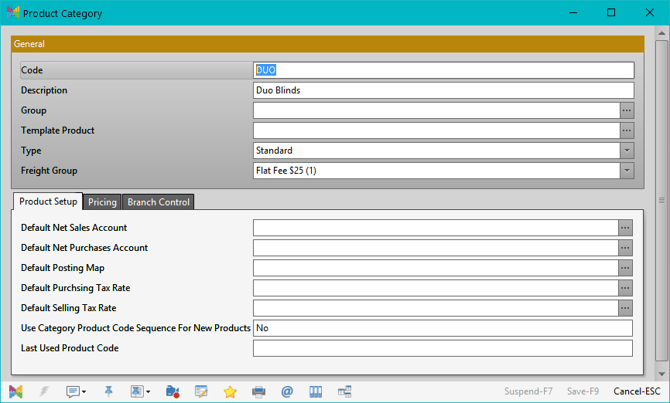Click the boxed pin icon
This screenshot has height=403, width=670.
[137, 391]
